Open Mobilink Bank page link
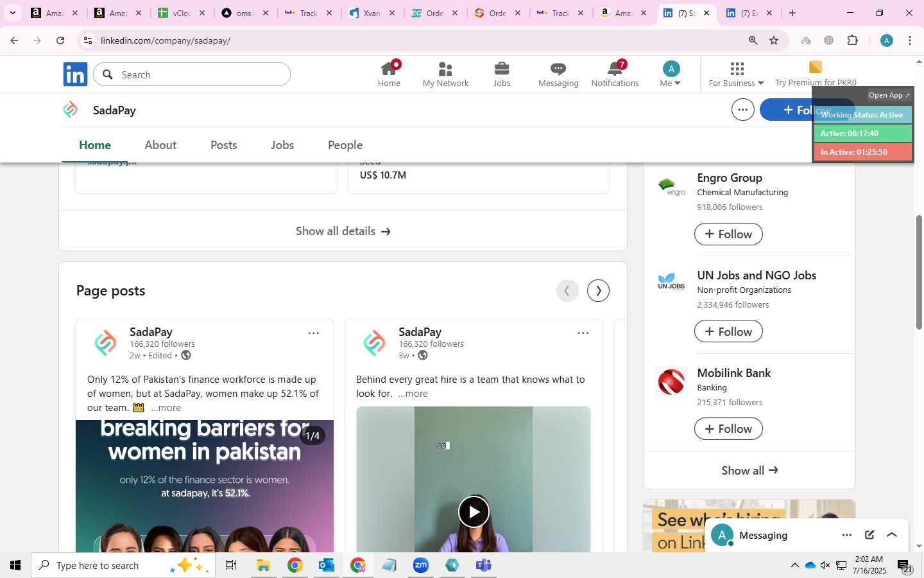Screen dimensions: 924x578 (734, 373)
